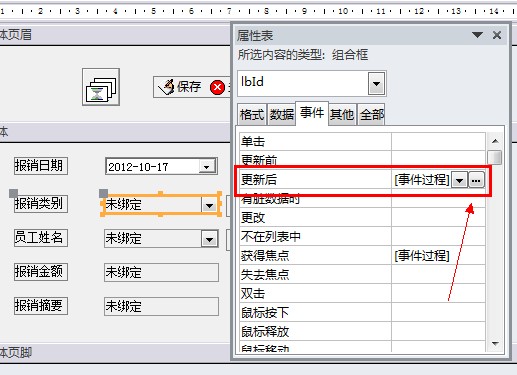
Task: Switch to the 其他 tab
Action: pos(342,115)
